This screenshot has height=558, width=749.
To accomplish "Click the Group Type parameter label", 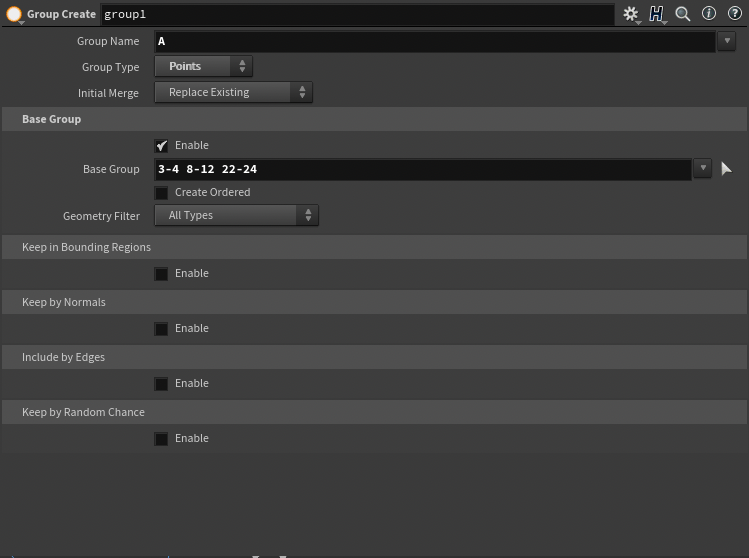I will [110, 67].
